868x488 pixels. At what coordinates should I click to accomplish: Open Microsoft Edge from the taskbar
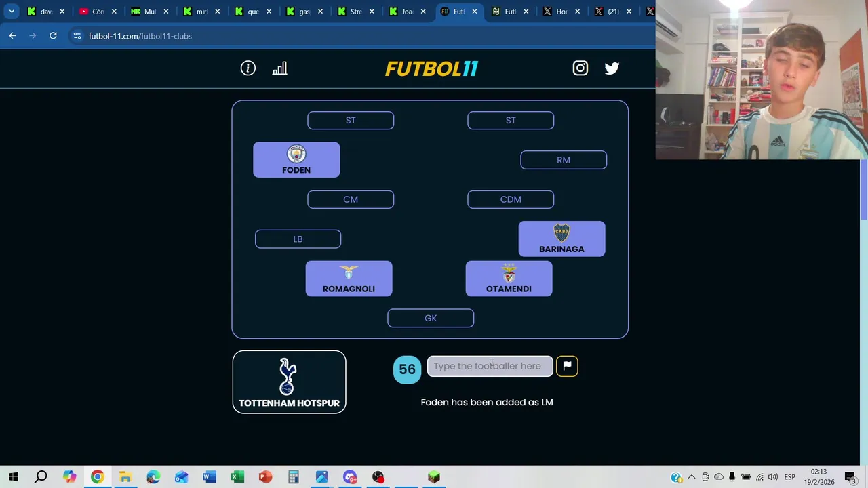pyautogui.click(x=153, y=477)
